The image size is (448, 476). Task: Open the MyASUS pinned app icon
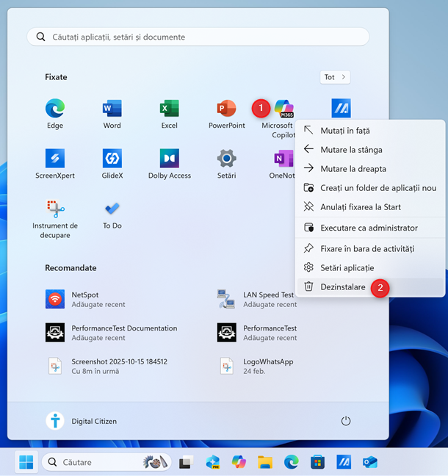342,108
